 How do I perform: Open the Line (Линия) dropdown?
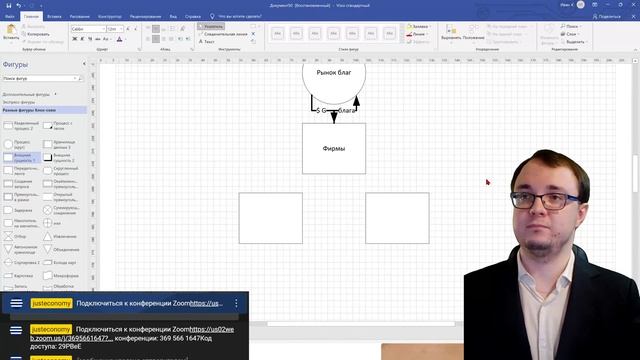(416, 34)
